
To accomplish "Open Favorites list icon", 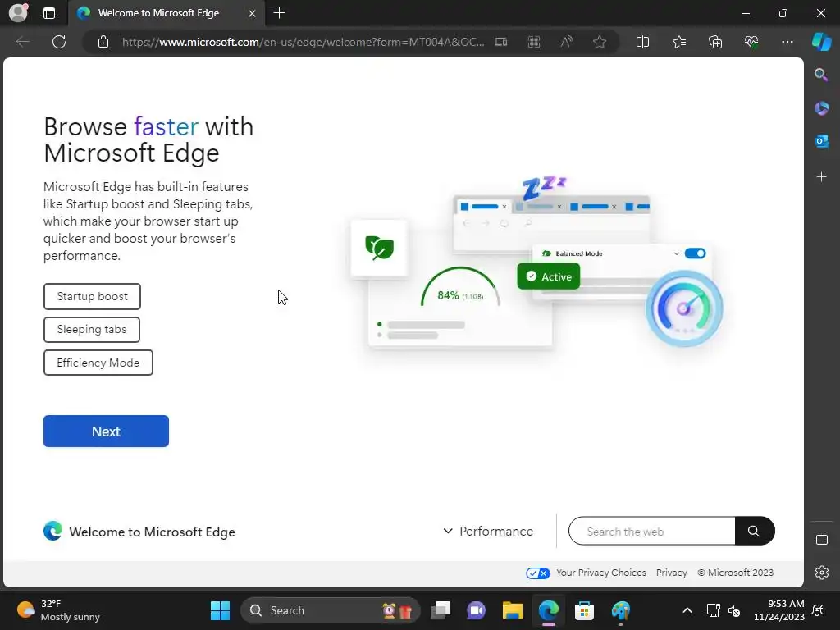I will click(x=678, y=42).
